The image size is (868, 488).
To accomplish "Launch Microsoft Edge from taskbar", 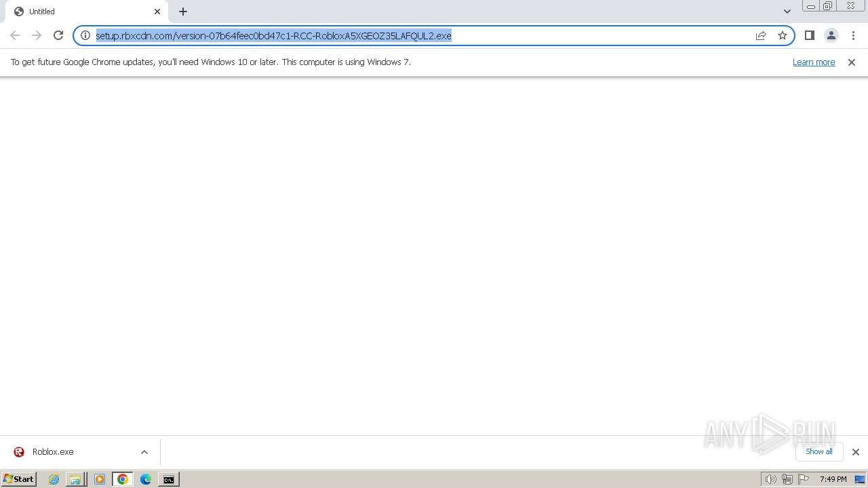I will [x=146, y=479].
